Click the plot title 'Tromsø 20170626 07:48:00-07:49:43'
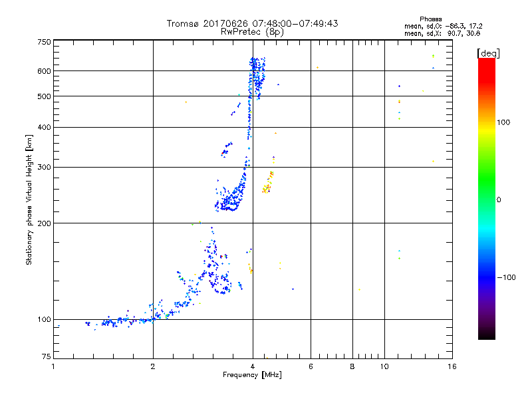 pyautogui.click(x=252, y=23)
